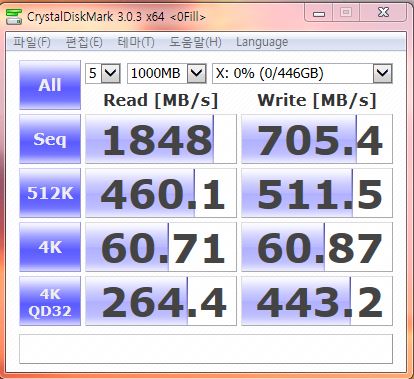Open the 파일(F) menu
Image resolution: width=414 pixels, height=379 pixels.
tap(32, 42)
